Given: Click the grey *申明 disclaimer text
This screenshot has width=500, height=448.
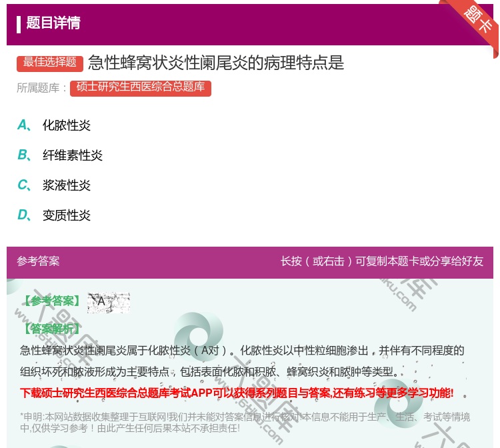Looking at the screenshot, I should 245,422.
